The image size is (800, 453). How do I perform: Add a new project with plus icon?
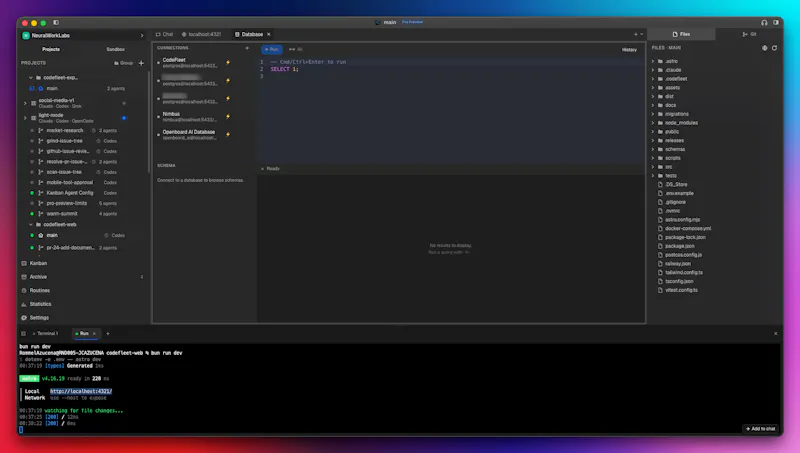coord(141,63)
